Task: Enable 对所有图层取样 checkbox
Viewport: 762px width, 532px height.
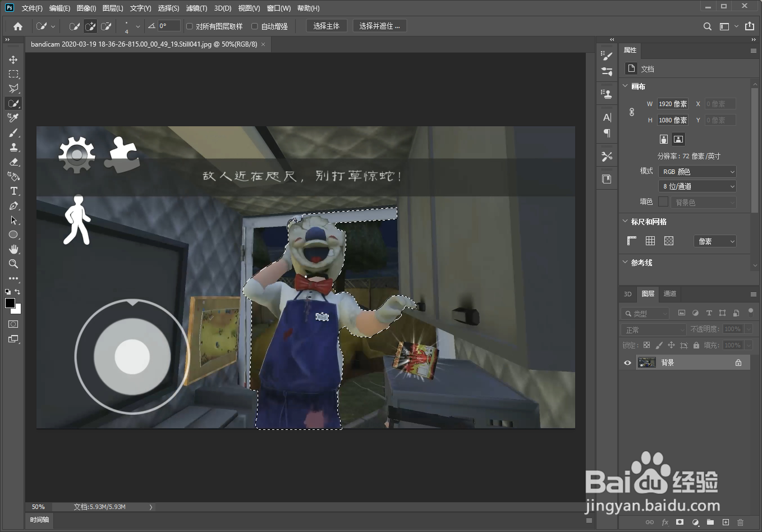Action: (190, 26)
